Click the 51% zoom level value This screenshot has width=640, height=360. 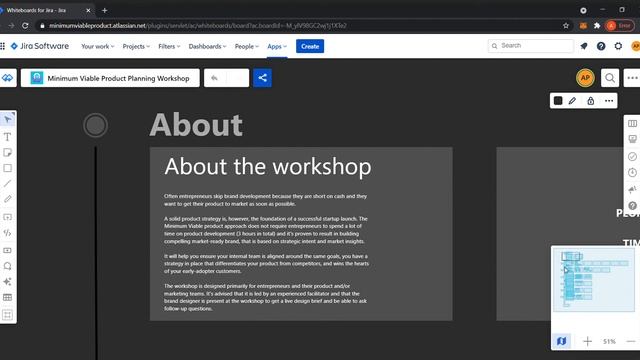pos(609,341)
